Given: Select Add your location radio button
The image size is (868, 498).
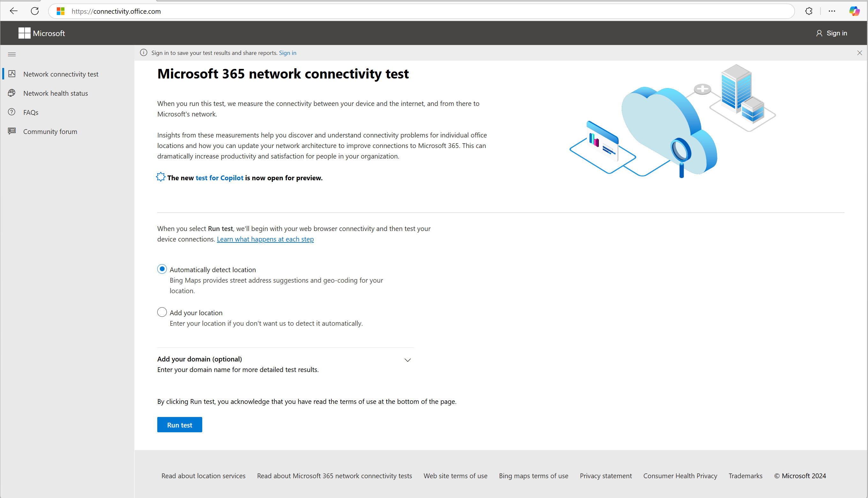Looking at the screenshot, I should point(161,312).
